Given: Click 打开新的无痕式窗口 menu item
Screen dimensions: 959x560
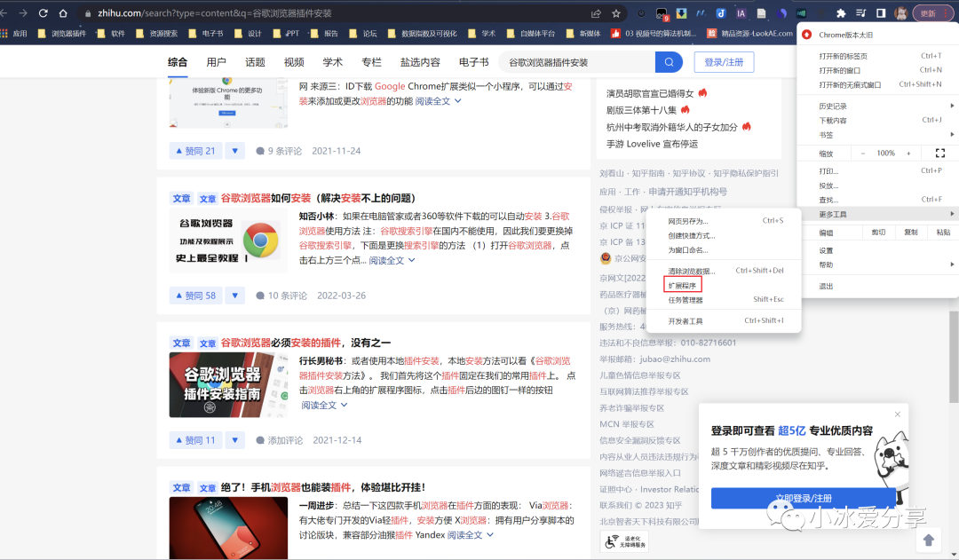Looking at the screenshot, I should click(877, 85).
